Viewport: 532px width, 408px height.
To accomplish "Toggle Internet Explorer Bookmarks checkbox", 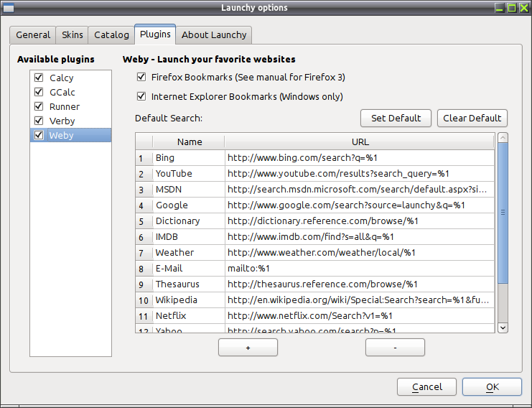I will 141,96.
